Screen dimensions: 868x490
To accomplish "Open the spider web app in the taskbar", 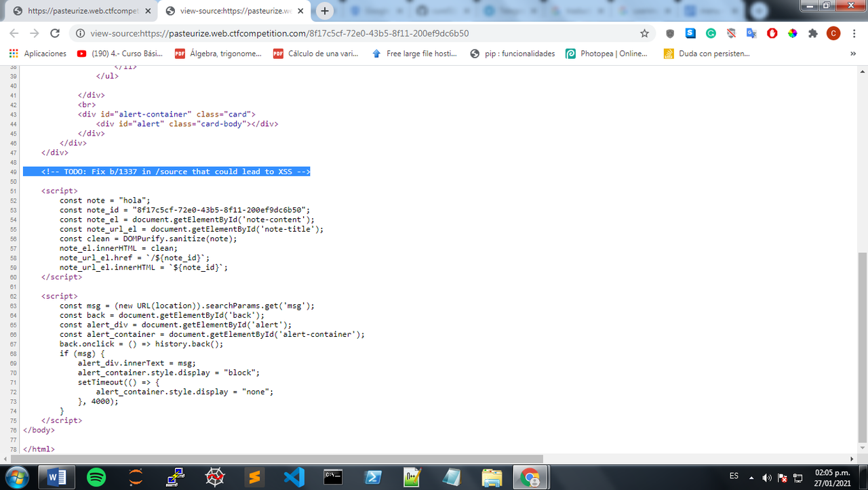I will [215, 477].
